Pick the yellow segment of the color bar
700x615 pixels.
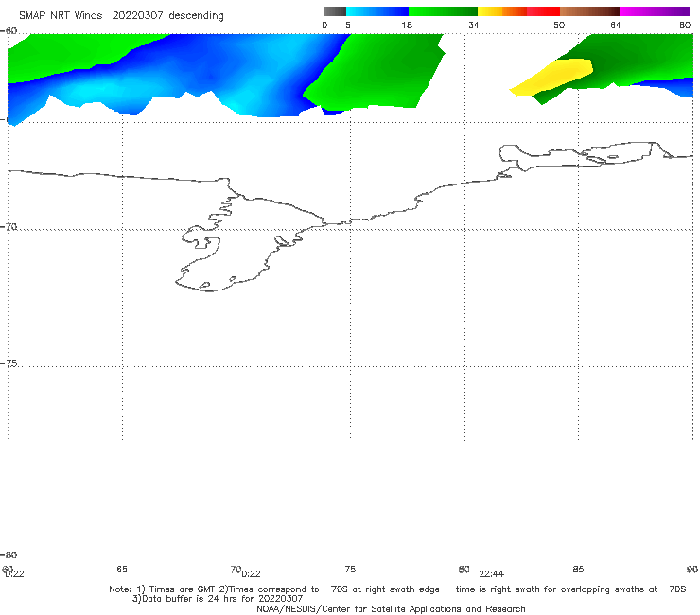pyautogui.click(x=490, y=11)
